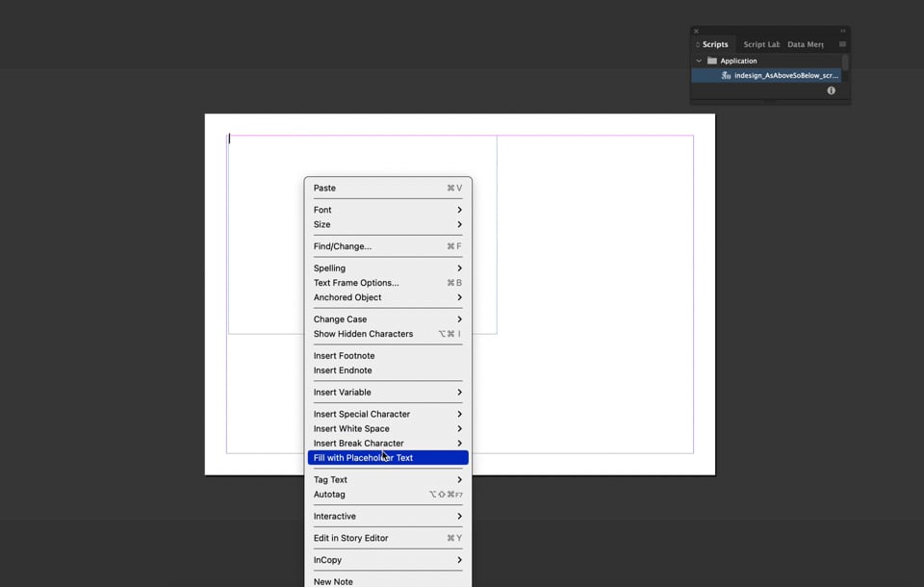Open the Change Case submenu
Image resolution: width=924 pixels, height=587 pixels.
(388, 319)
